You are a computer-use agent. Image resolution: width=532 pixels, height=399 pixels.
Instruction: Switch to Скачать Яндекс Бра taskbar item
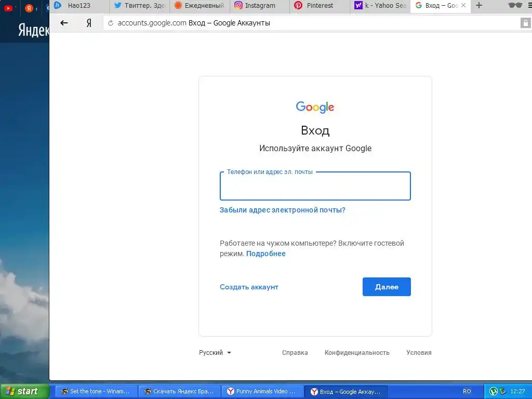point(180,392)
